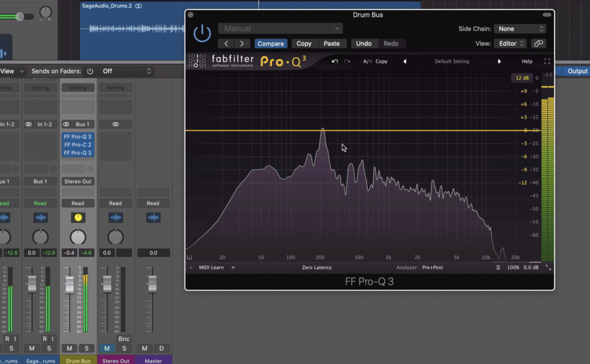Click the Master Dim button
The height and width of the screenshot is (364, 590).
pyautogui.click(x=162, y=348)
